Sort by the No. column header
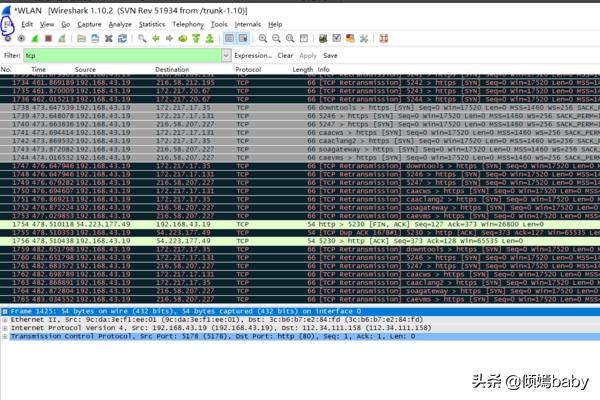This screenshot has width=600, height=400. [x=6, y=70]
